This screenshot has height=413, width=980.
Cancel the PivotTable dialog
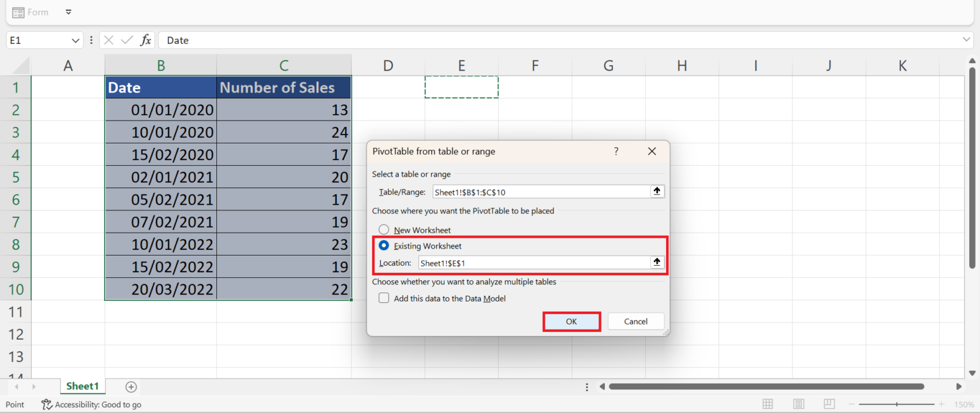tap(635, 321)
